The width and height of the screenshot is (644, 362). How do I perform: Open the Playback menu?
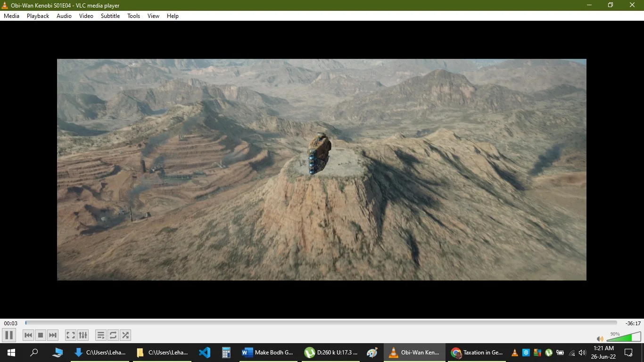pyautogui.click(x=37, y=16)
